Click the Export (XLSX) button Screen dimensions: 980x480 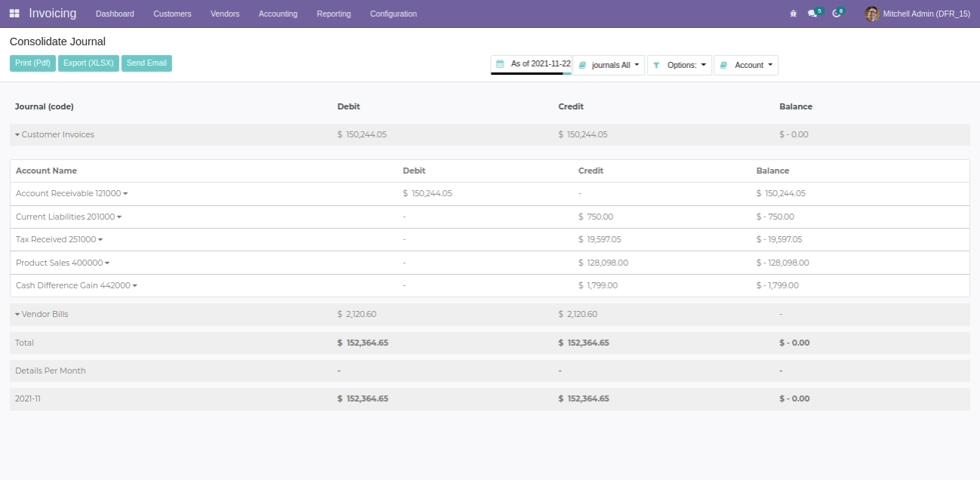pos(88,63)
